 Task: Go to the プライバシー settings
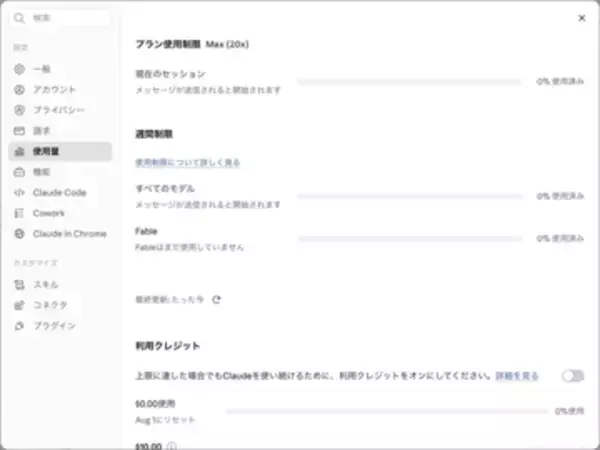(60, 110)
